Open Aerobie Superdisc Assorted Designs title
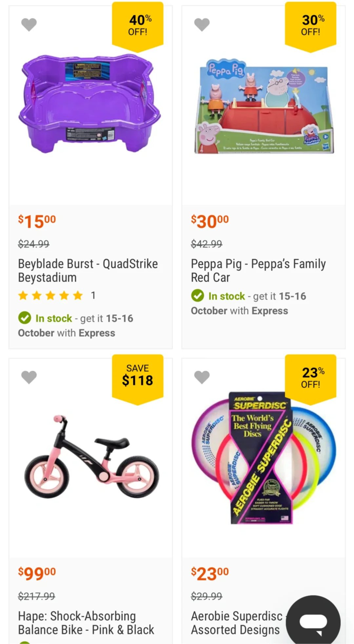This screenshot has width=354, height=644. coord(236,623)
